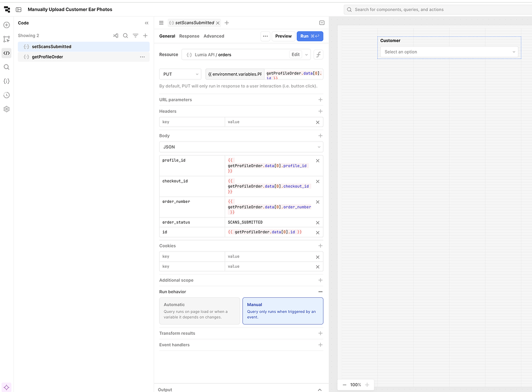Select Automatic run behavior
Image resolution: width=532 pixels, height=392 pixels.
click(199, 311)
